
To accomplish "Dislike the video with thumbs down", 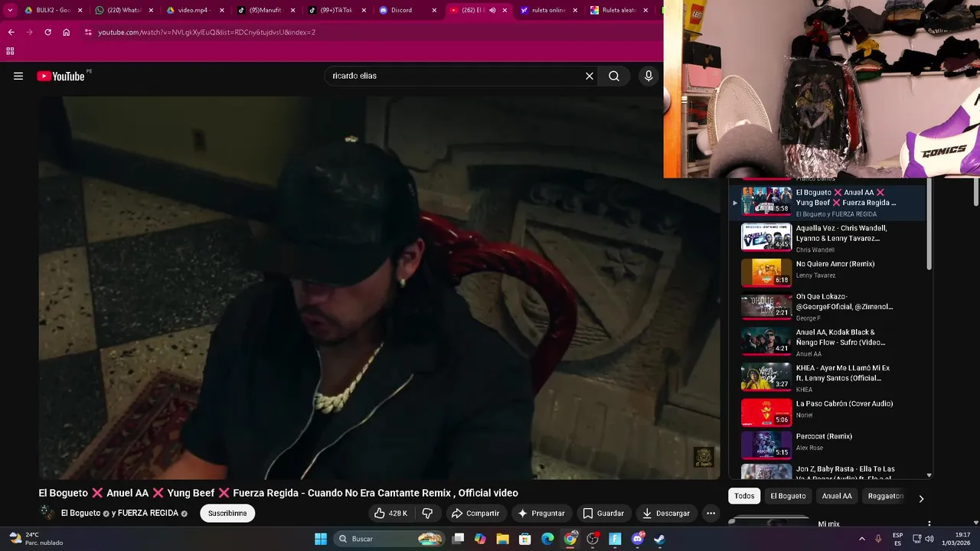I will pyautogui.click(x=428, y=513).
